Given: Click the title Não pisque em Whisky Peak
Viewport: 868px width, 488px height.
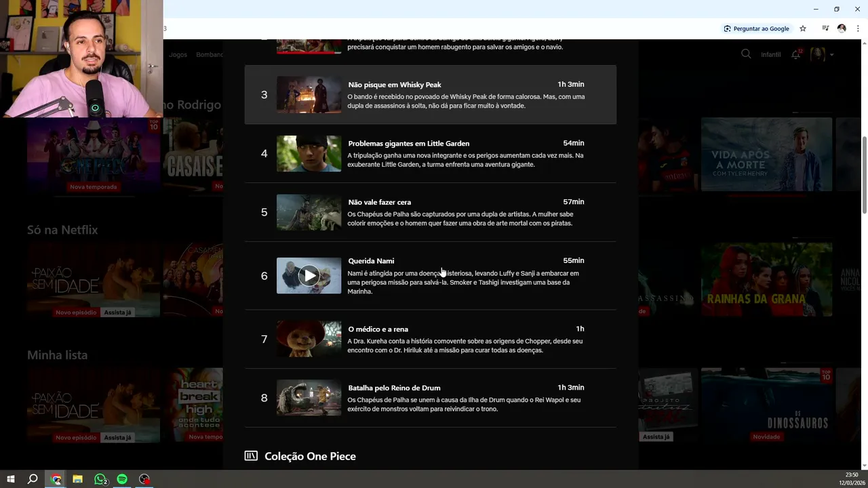Looking at the screenshot, I should [x=395, y=85].
